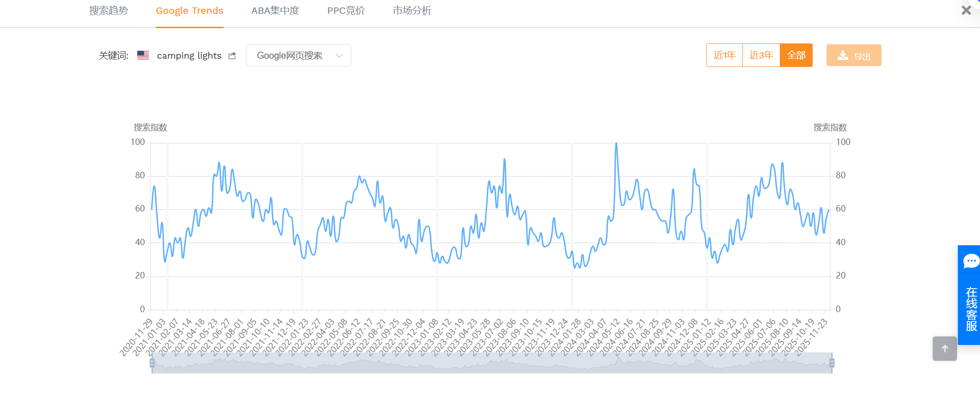Open the camping lights external link icon

click(232, 56)
